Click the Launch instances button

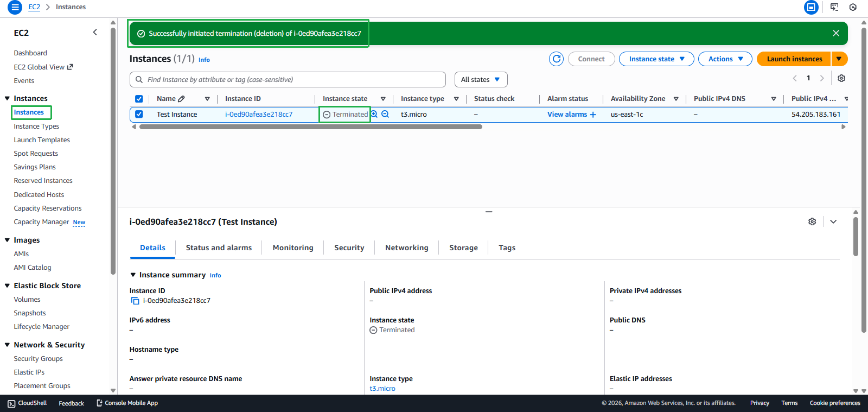794,59
